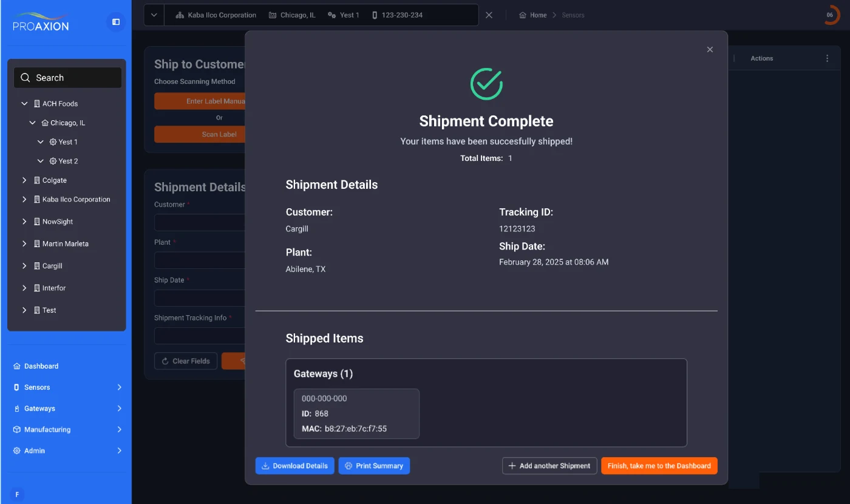Select Martin Marleta in the tree
Viewport: 850px width, 504px height.
(65, 243)
